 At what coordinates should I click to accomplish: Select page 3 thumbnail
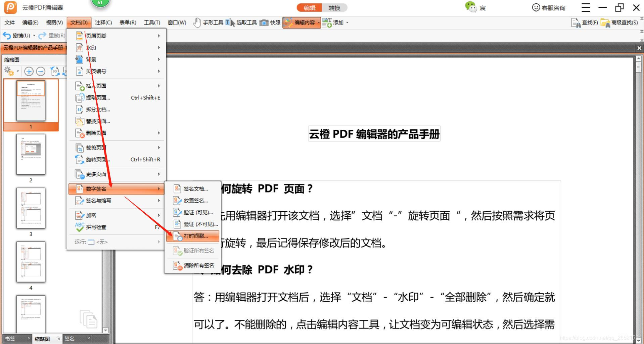[x=31, y=208]
